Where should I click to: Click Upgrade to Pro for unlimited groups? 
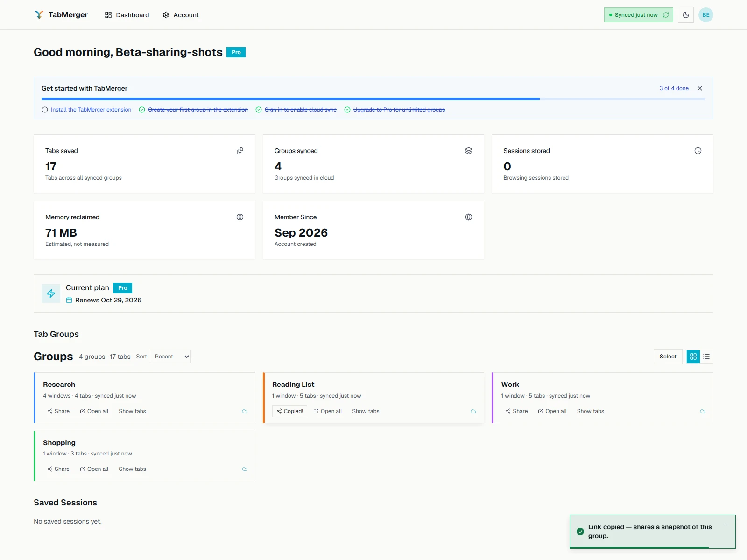(395, 110)
